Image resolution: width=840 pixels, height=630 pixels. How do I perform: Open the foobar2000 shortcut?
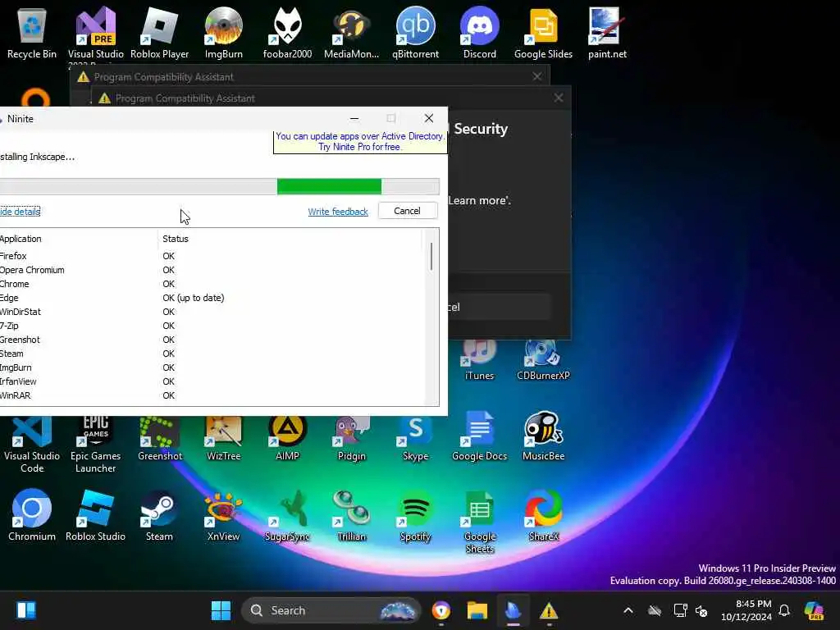(287, 32)
